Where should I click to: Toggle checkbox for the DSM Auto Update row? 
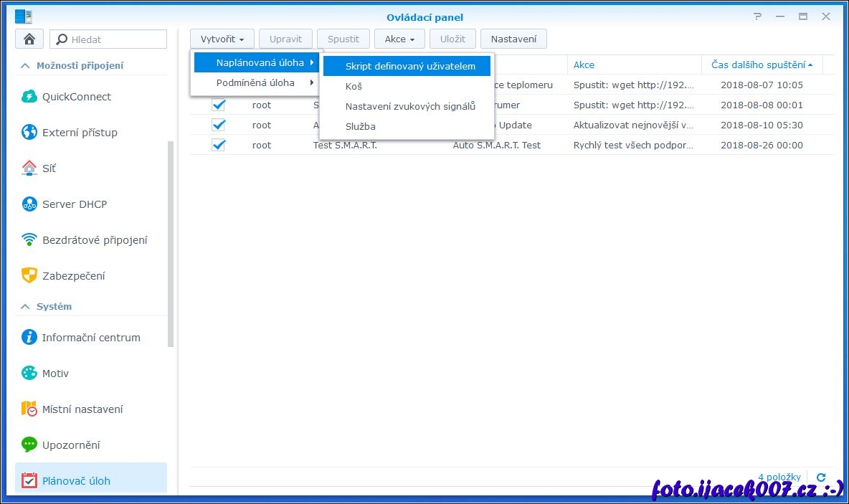219,125
